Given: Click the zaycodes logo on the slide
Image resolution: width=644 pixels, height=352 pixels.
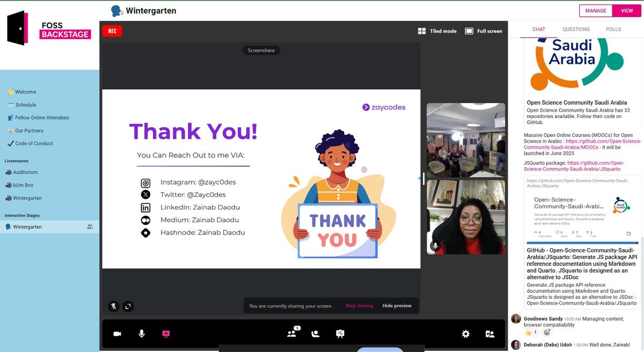Looking at the screenshot, I should (384, 107).
